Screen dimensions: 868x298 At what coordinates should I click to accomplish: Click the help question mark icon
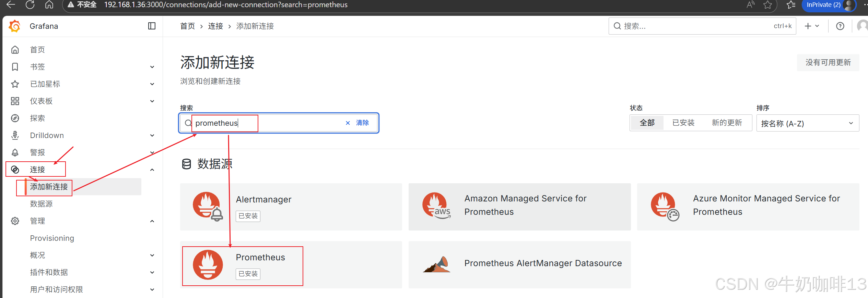(x=840, y=26)
